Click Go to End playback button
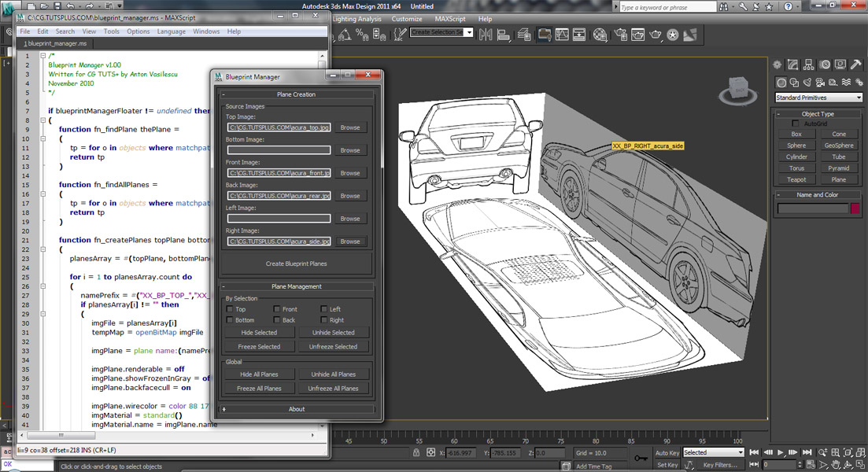 pos(807,452)
